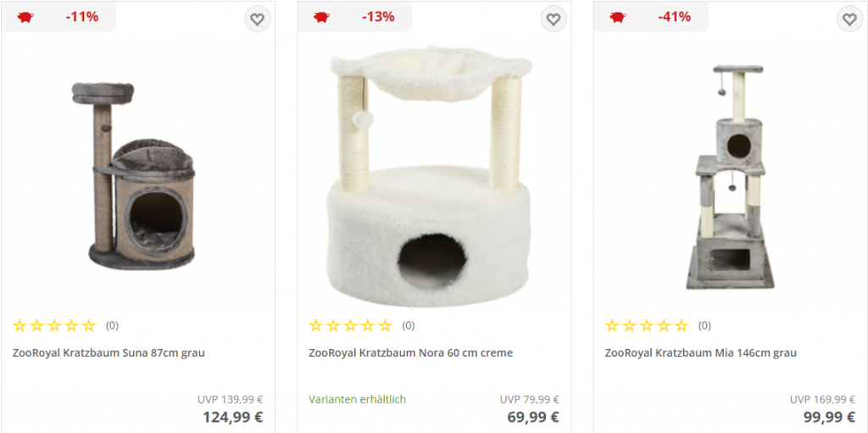Open the grey Suna cat tree image
868x433 pixels.
click(x=138, y=175)
